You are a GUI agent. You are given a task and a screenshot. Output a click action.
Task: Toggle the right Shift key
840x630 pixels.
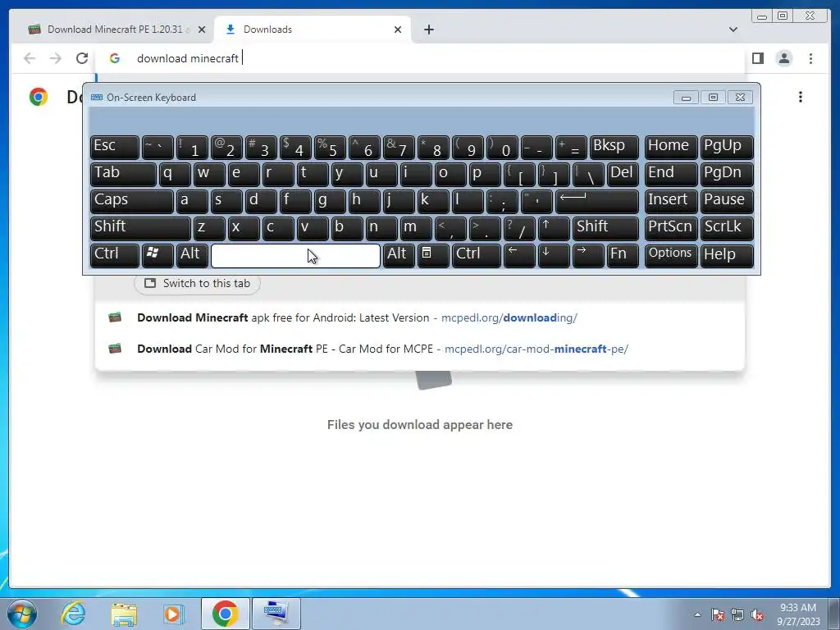click(605, 228)
